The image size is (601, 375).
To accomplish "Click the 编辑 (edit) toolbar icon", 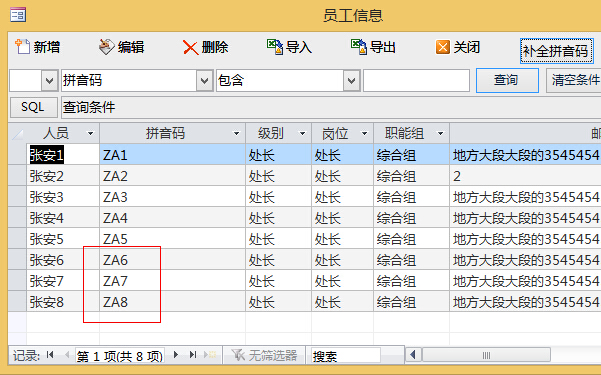I will (x=106, y=47).
